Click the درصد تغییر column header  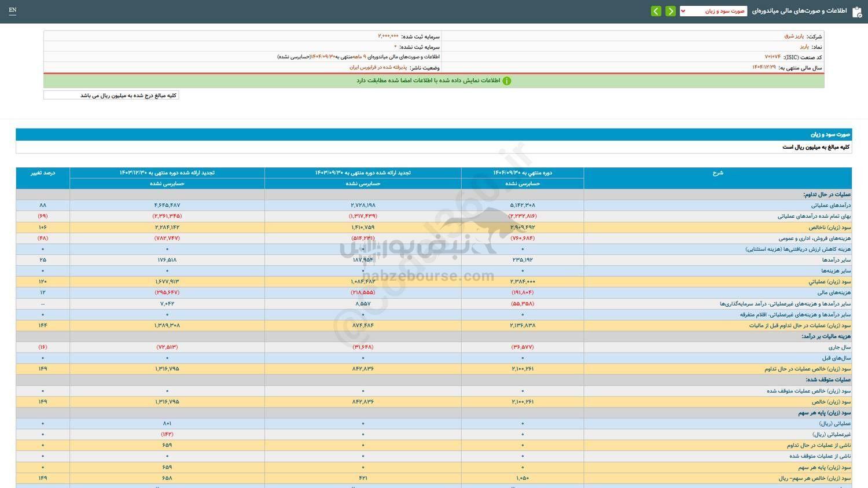(43, 173)
